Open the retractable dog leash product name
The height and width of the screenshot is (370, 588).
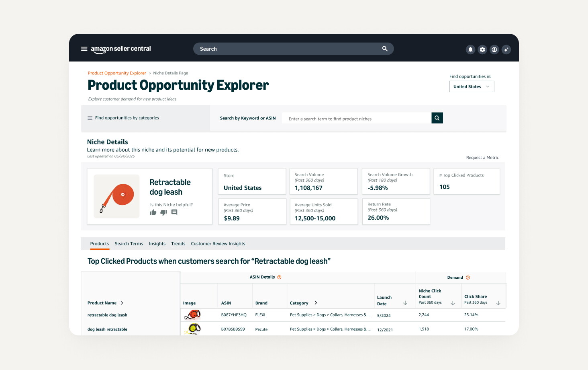tap(107, 315)
